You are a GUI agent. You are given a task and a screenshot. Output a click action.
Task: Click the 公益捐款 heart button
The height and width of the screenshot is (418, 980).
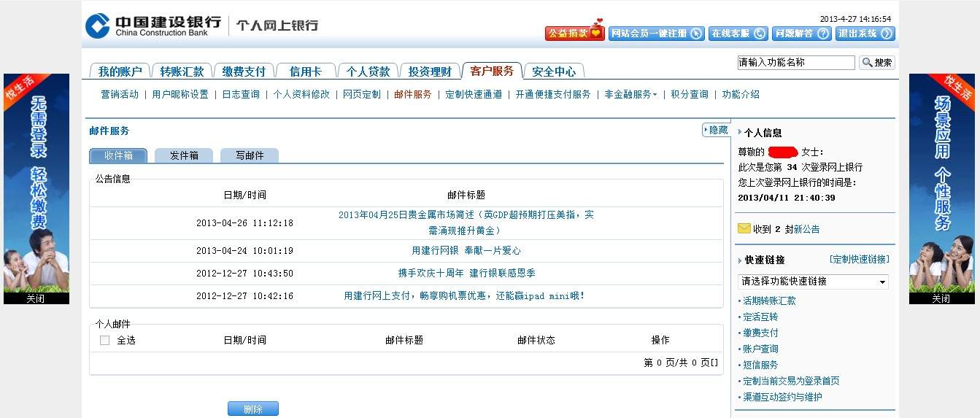pos(575,33)
